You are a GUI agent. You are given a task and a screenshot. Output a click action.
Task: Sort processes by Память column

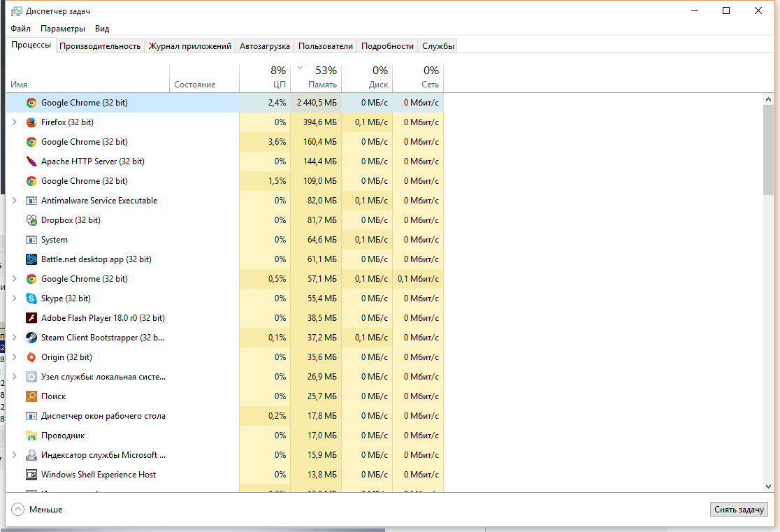tap(317, 78)
